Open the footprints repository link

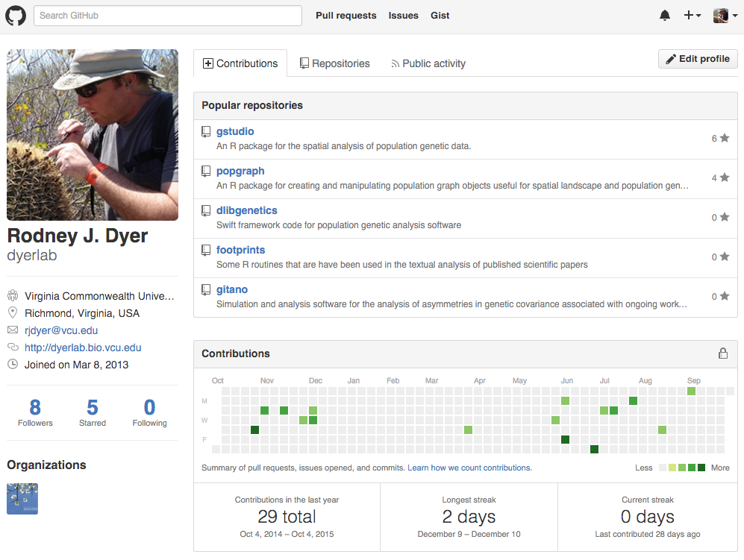(240, 250)
